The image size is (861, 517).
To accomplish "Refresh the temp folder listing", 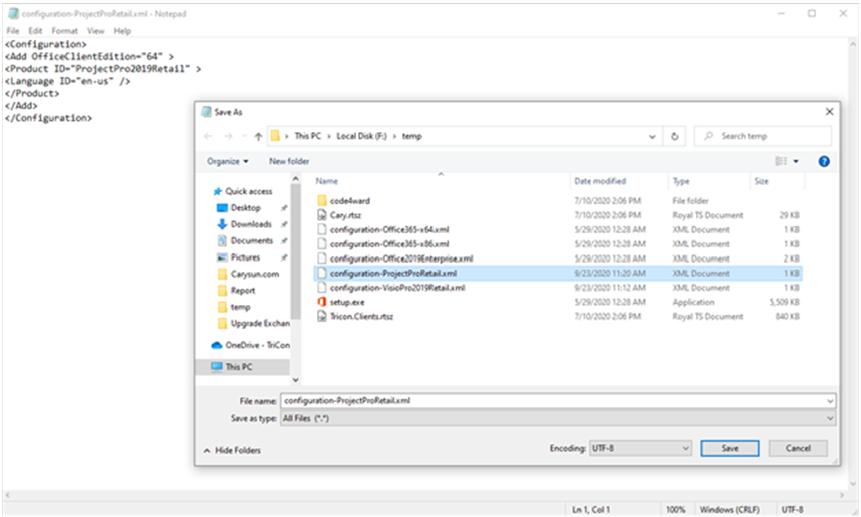I will pos(674,136).
